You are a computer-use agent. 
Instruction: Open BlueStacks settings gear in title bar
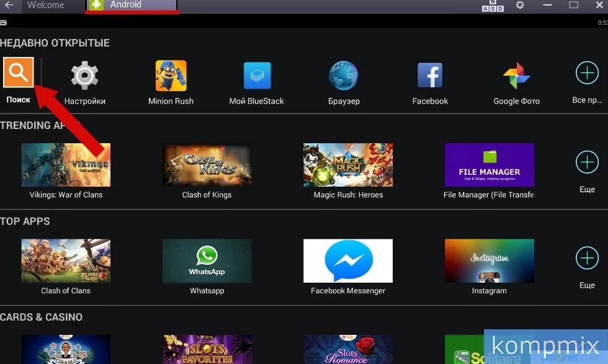tap(520, 5)
